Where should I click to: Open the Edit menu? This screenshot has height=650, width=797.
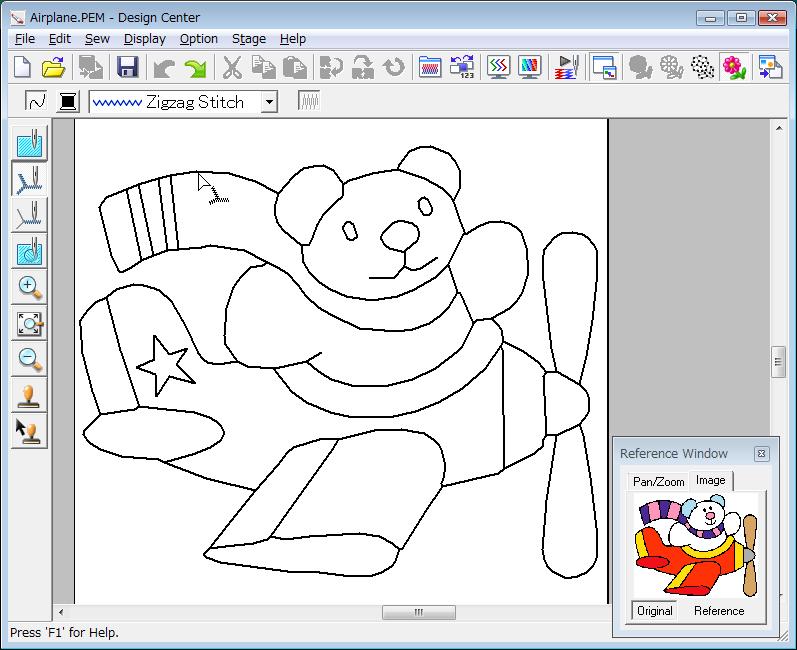click(x=60, y=39)
